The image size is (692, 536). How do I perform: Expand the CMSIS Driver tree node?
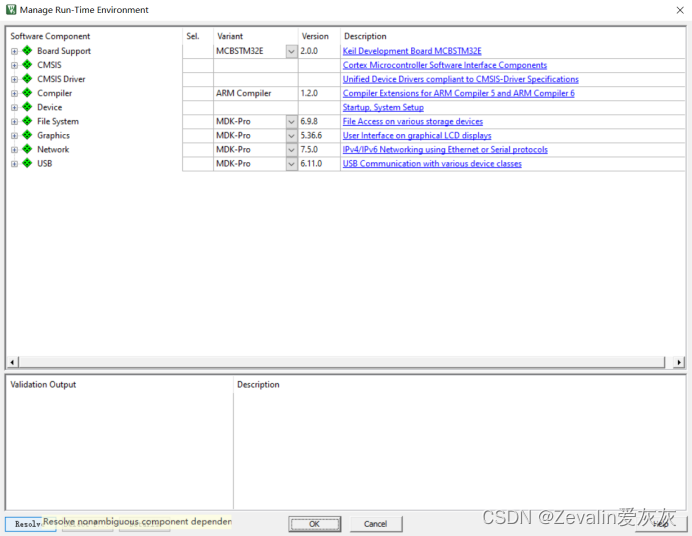(14, 79)
